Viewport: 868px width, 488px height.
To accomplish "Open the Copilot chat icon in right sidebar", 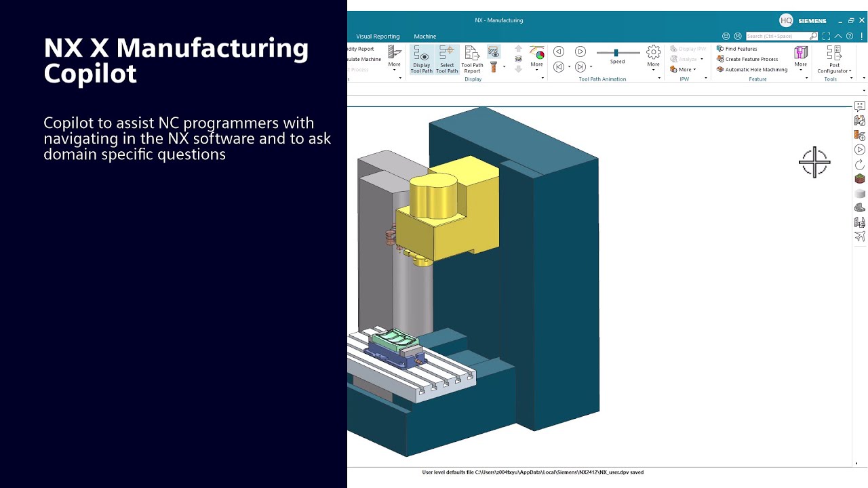I will pos(860,106).
